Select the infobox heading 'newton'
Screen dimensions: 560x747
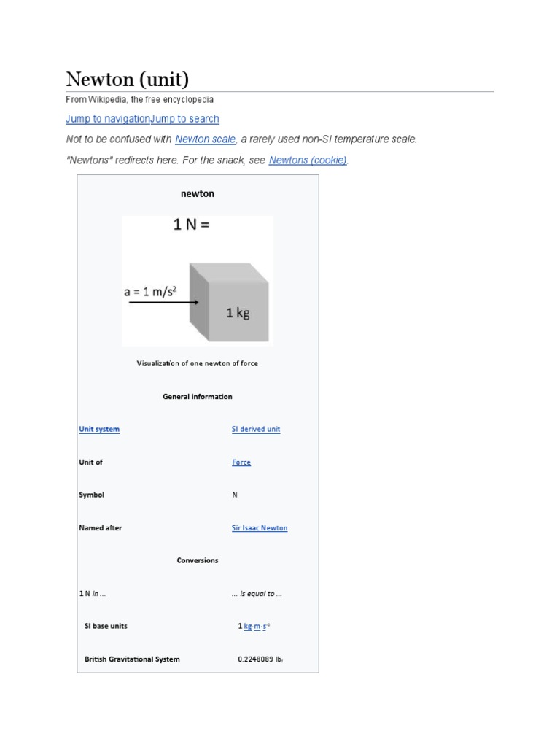pyautogui.click(x=198, y=193)
